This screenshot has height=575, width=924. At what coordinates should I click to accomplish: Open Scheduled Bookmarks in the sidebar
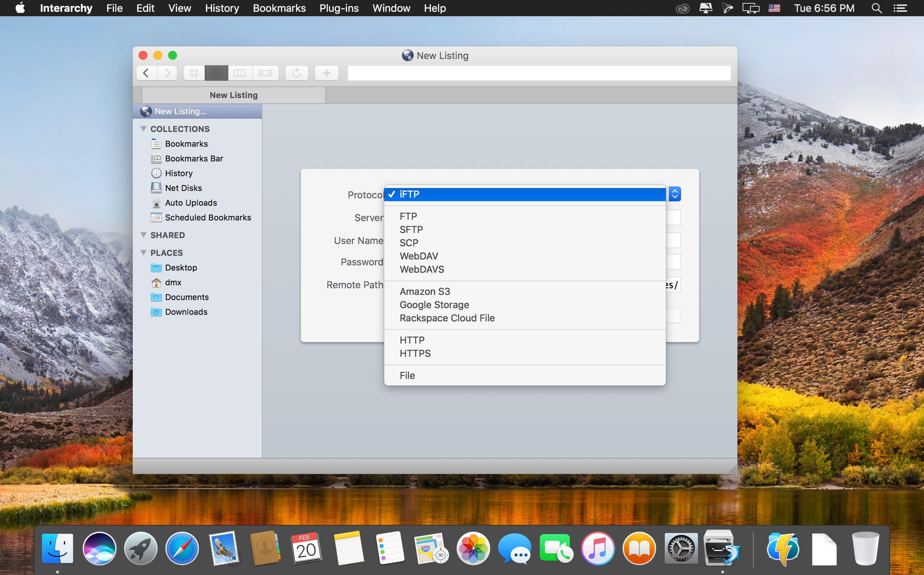point(208,217)
